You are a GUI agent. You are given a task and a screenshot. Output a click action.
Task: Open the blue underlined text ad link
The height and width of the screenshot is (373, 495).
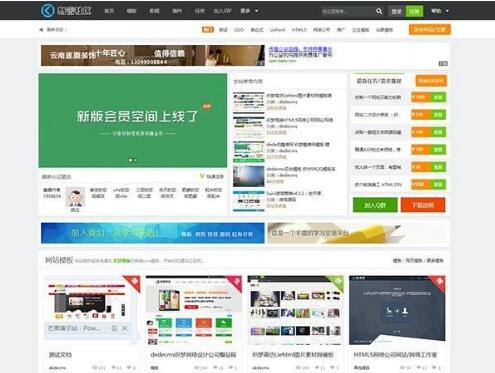(300, 49)
